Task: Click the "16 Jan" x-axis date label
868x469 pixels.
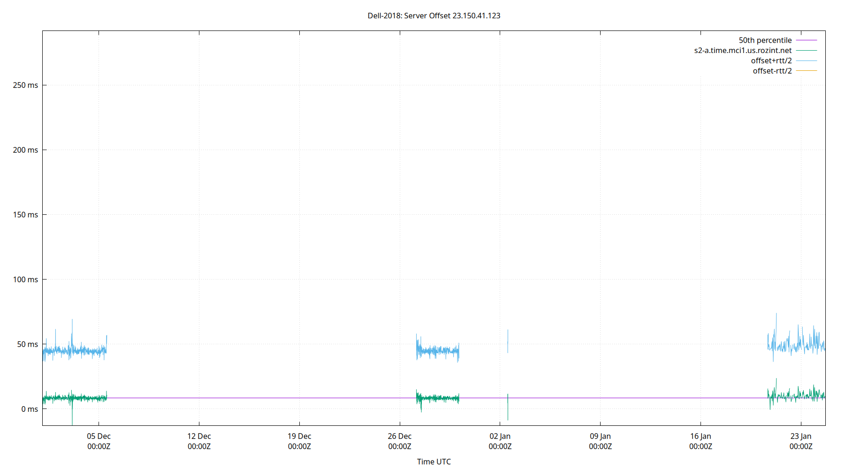Action: pyautogui.click(x=700, y=436)
